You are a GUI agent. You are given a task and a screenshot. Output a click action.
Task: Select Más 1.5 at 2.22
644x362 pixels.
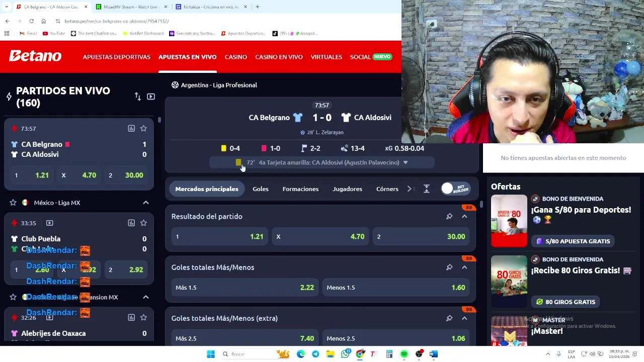point(245,288)
